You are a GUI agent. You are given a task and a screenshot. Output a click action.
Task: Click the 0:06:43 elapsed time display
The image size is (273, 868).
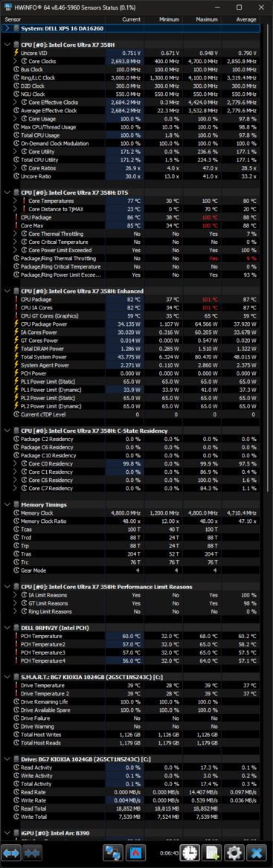pyautogui.click(x=170, y=852)
